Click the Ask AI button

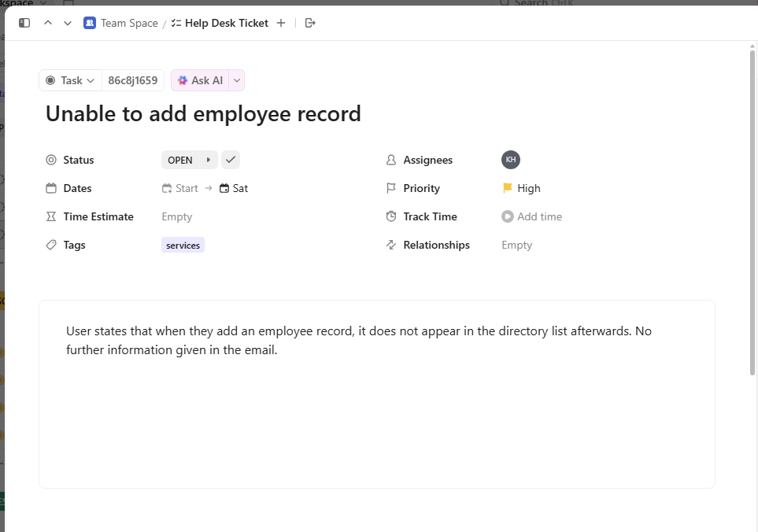click(x=200, y=80)
